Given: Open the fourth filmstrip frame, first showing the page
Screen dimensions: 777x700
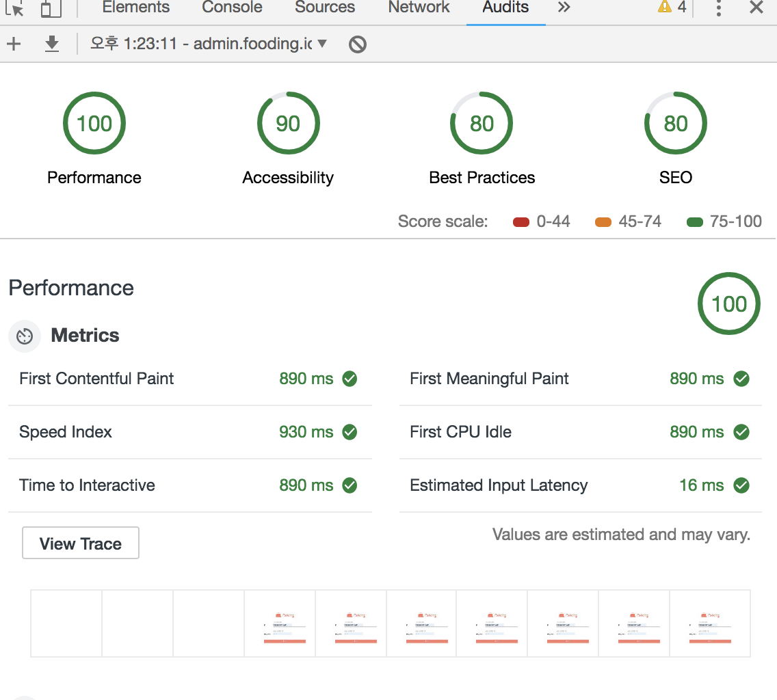Looking at the screenshot, I should pos(280,623).
